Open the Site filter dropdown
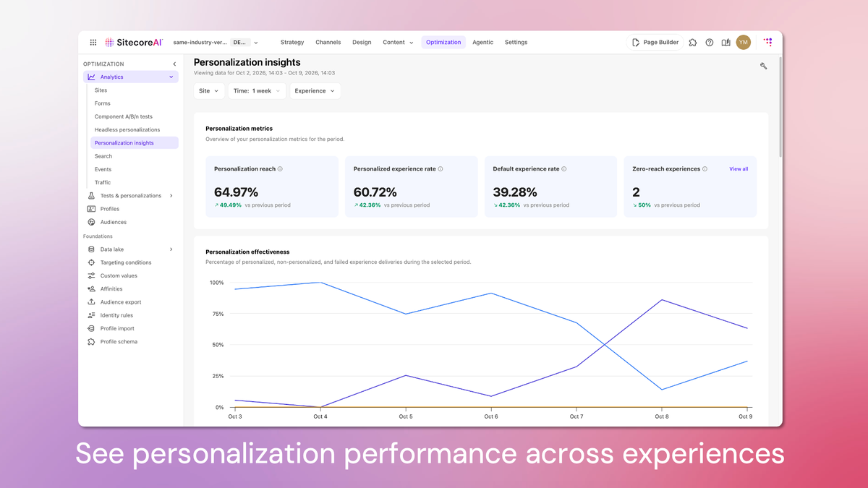Viewport: 868px width, 488px height. pyautogui.click(x=209, y=91)
